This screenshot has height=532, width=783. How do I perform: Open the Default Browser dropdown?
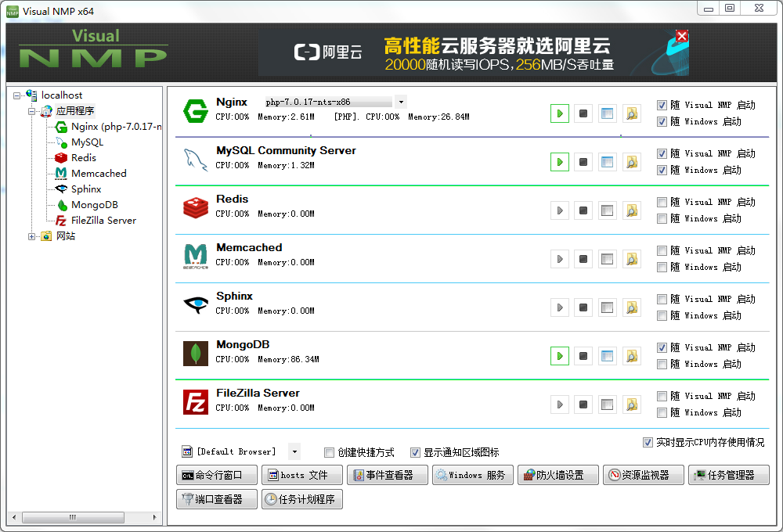(x=294, y=451)
